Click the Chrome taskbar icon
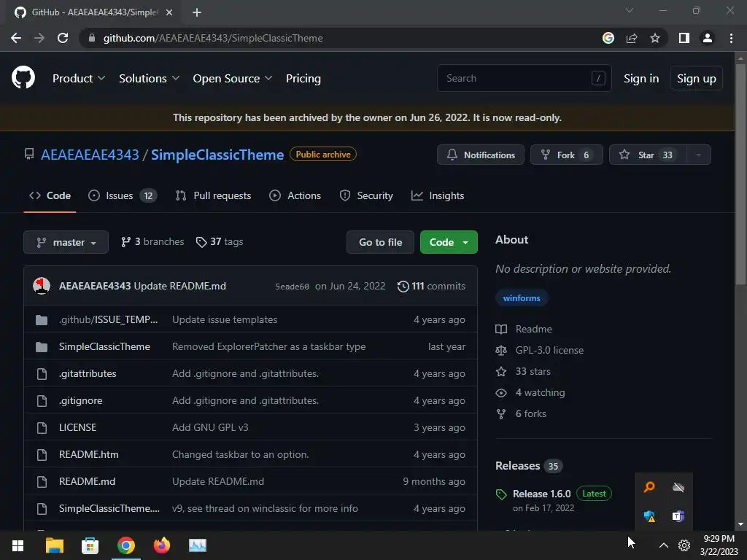 pos(126,545)
